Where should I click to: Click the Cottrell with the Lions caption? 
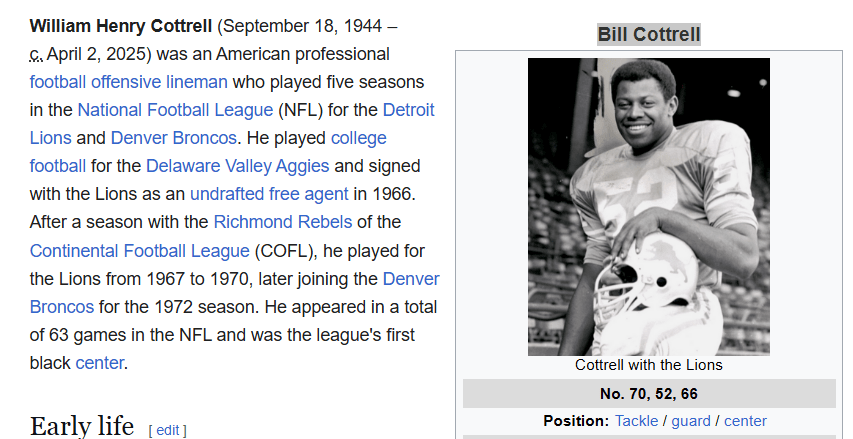tap(648, 365)
